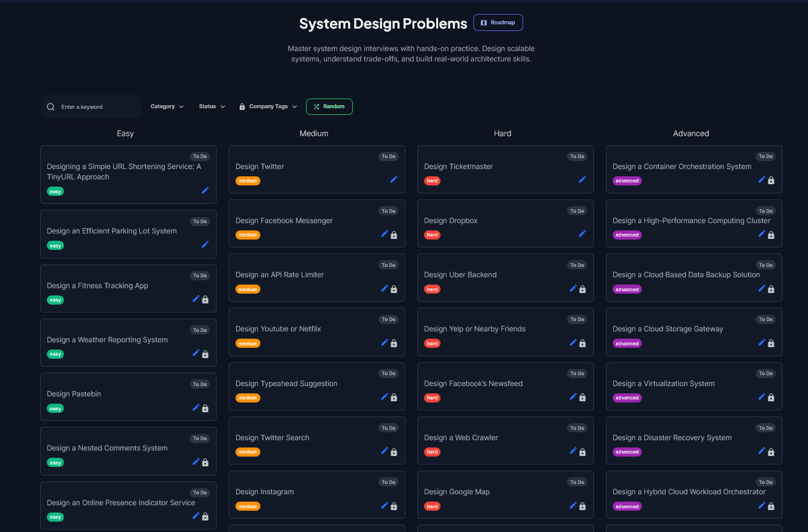Image resolution: width=808 pixels, height=532 pixels.
Task: Click lock icon on Design Twitter Search card
Action: (x=394, y=452)
